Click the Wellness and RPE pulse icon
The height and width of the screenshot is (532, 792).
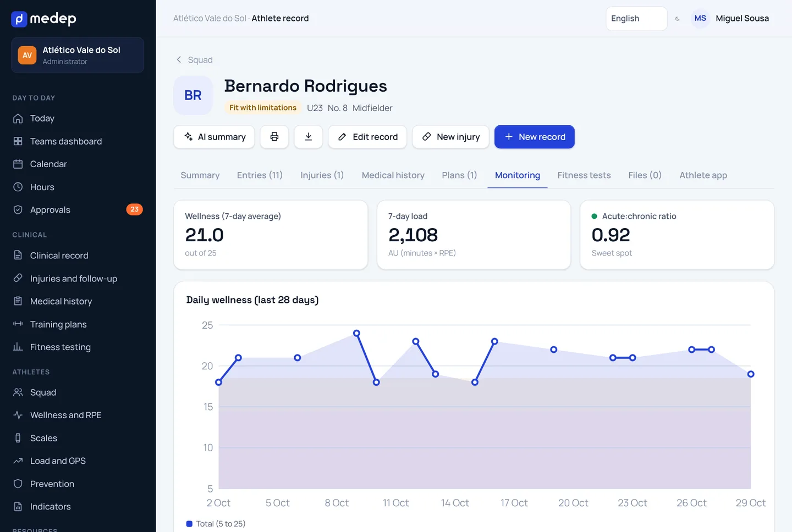[x=18, y=415]
